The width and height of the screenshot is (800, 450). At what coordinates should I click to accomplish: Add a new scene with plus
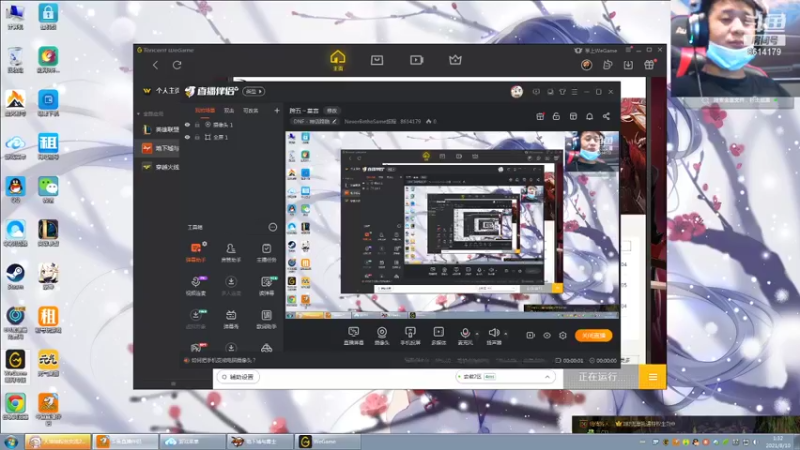point(277,110)
